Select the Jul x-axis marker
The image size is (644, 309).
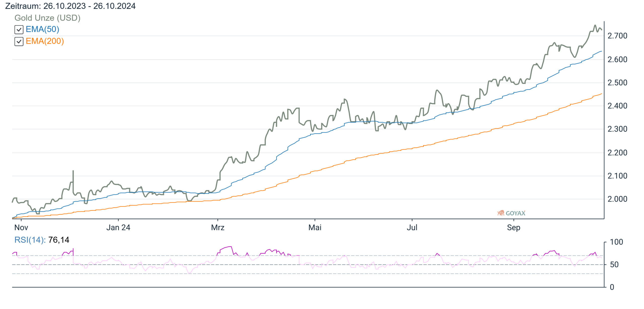coord(412,227)
